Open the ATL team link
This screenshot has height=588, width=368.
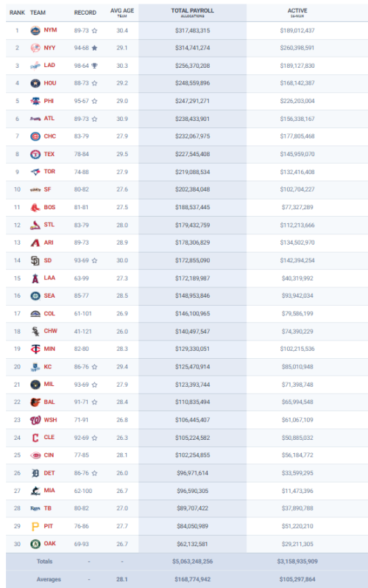point(49,119)
